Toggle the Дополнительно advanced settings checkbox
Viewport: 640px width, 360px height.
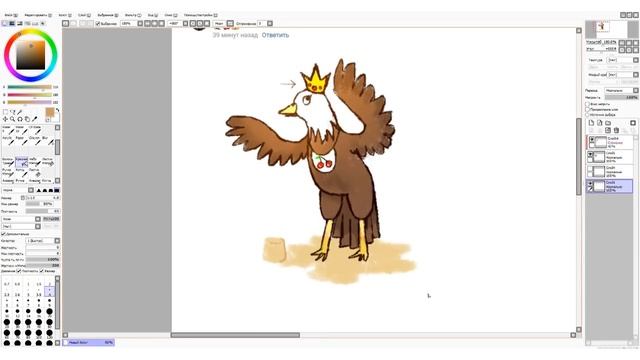click(4, 234)
